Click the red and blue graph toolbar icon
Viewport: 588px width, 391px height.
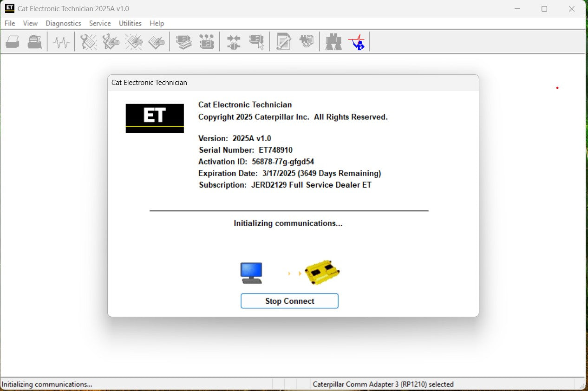(x=357, y=42)
